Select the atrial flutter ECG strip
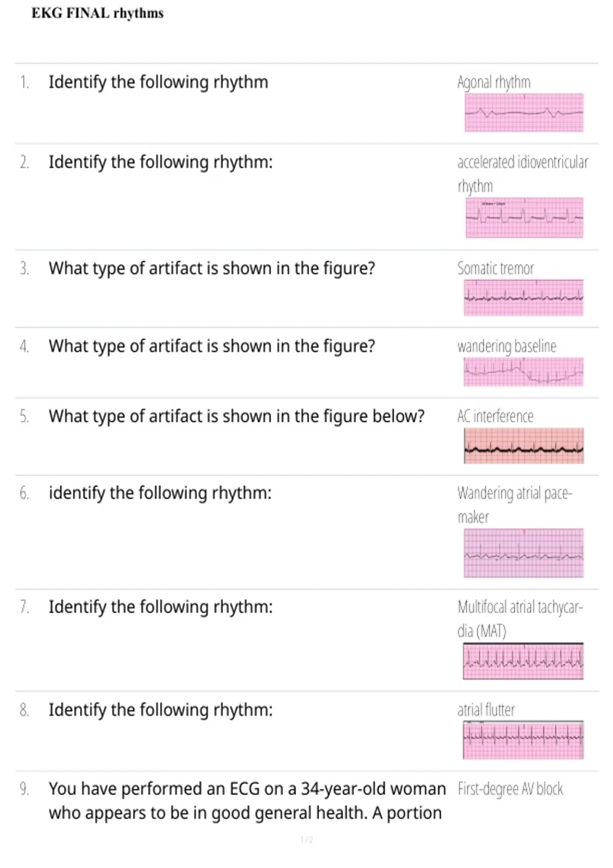 click(x=523, y=740)
